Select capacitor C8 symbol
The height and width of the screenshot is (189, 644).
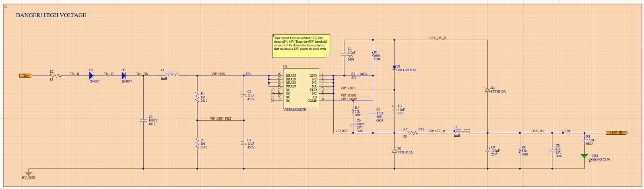(551, 151)
